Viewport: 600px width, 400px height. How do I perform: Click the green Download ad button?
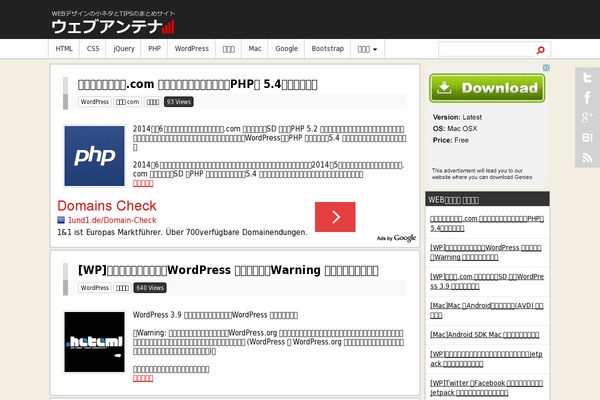tap(487, 88)
